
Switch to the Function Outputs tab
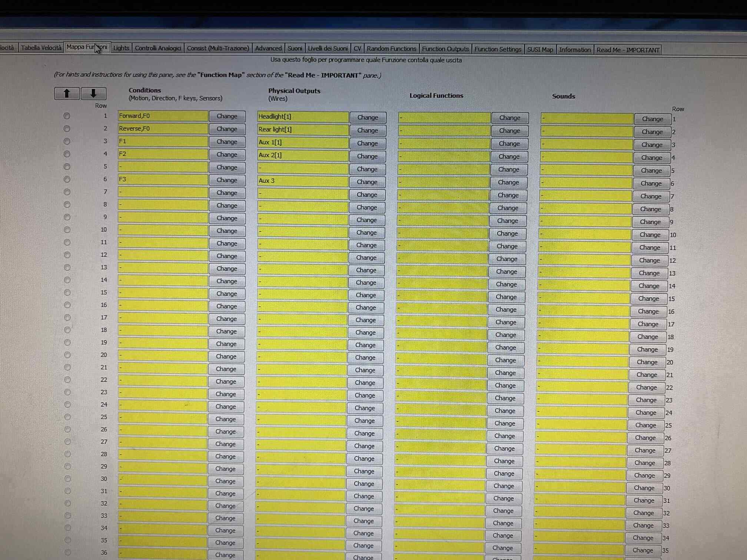[x=445, y=49]
